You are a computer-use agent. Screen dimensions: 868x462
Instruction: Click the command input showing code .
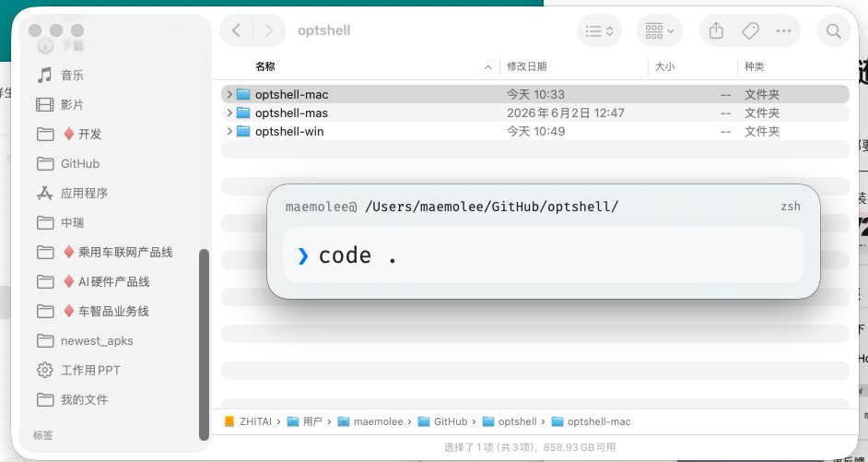tap(543, 255)
